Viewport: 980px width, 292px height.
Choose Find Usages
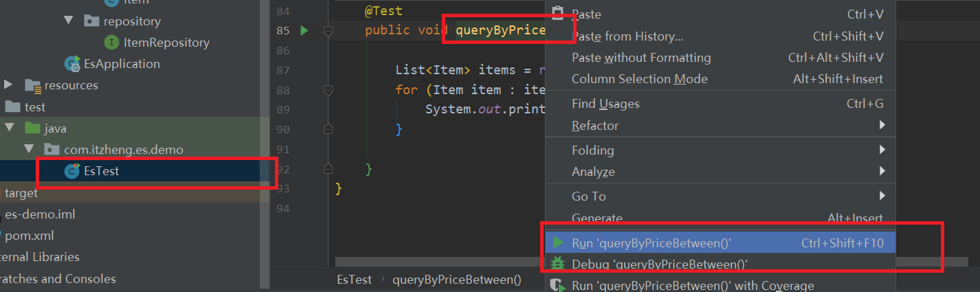(x=720, y=104)
